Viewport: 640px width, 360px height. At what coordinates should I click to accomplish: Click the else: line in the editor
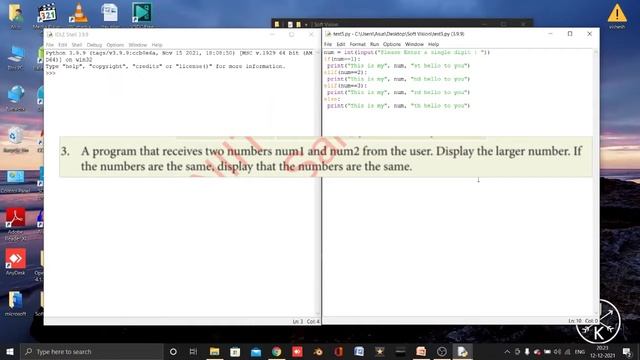332,99
